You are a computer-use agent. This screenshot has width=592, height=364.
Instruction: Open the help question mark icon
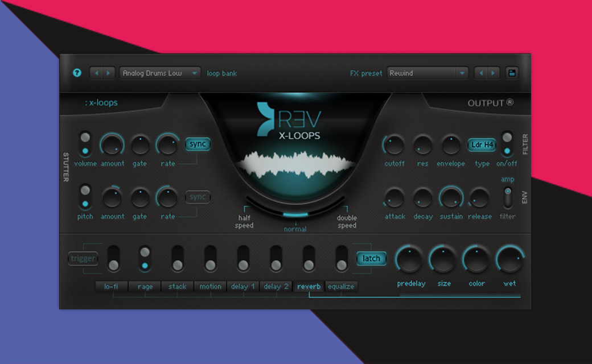click(77, 73)
